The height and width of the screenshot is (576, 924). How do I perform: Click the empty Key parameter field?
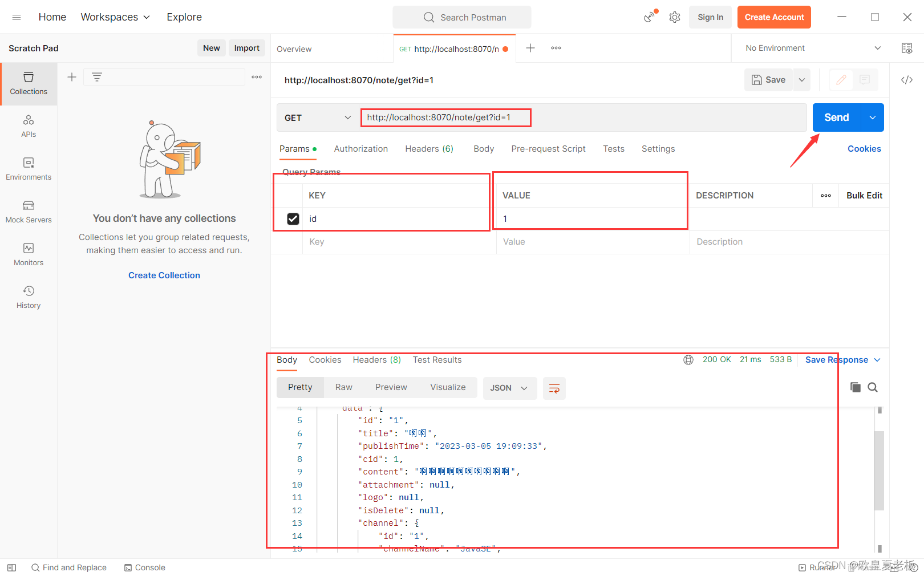[x=399, y=242]
